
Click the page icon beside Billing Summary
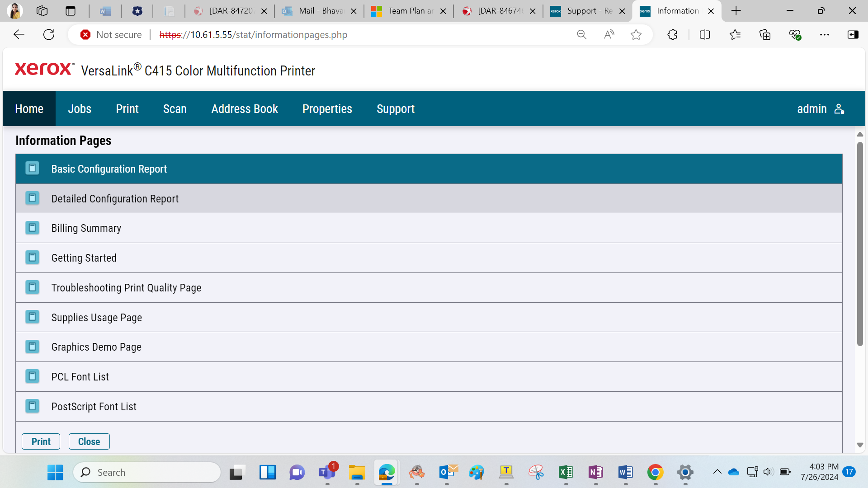point(32,228)
